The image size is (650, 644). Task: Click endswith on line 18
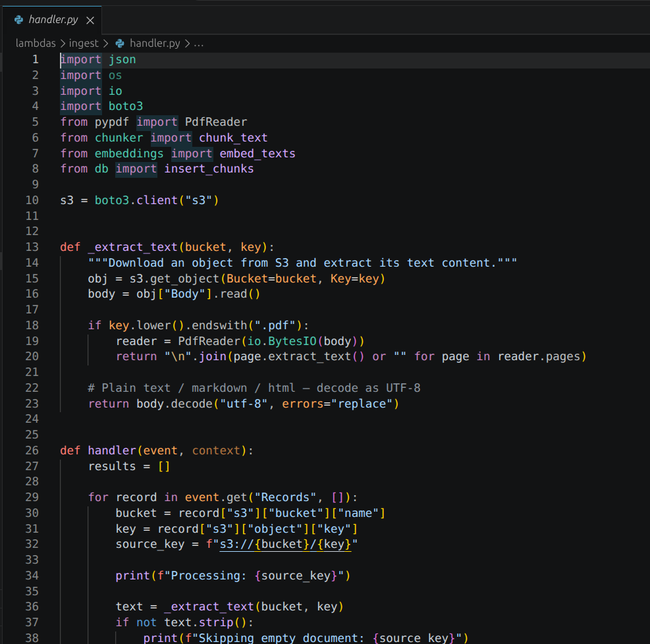(x=219, y=326)
